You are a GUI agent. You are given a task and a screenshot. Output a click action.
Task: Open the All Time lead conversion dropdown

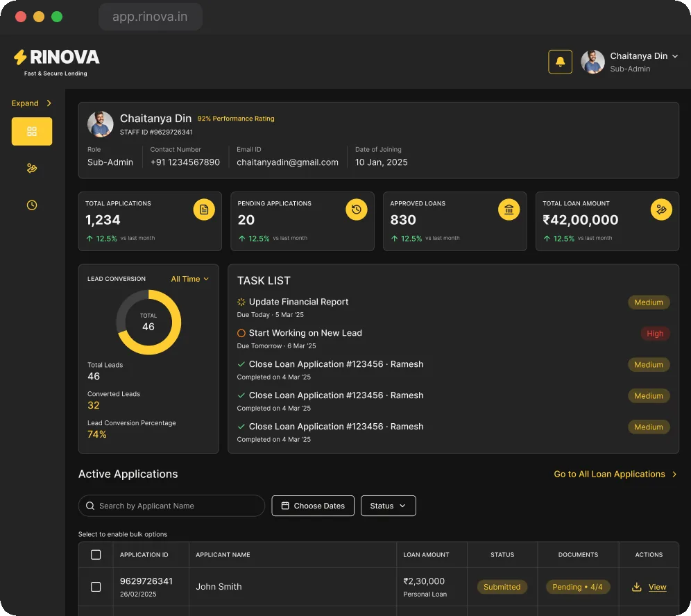(190, 279)
